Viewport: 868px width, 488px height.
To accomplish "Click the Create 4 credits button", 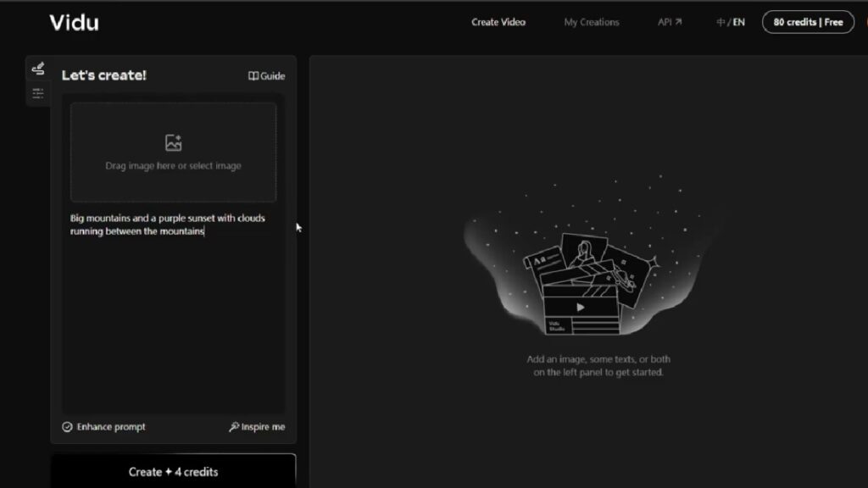I will click(173, 471).
